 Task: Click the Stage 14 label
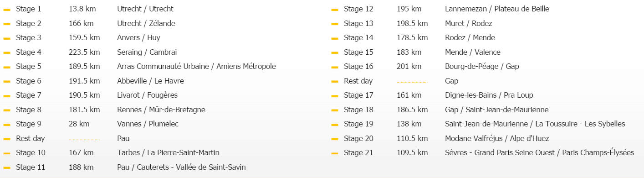click(358, 37)
